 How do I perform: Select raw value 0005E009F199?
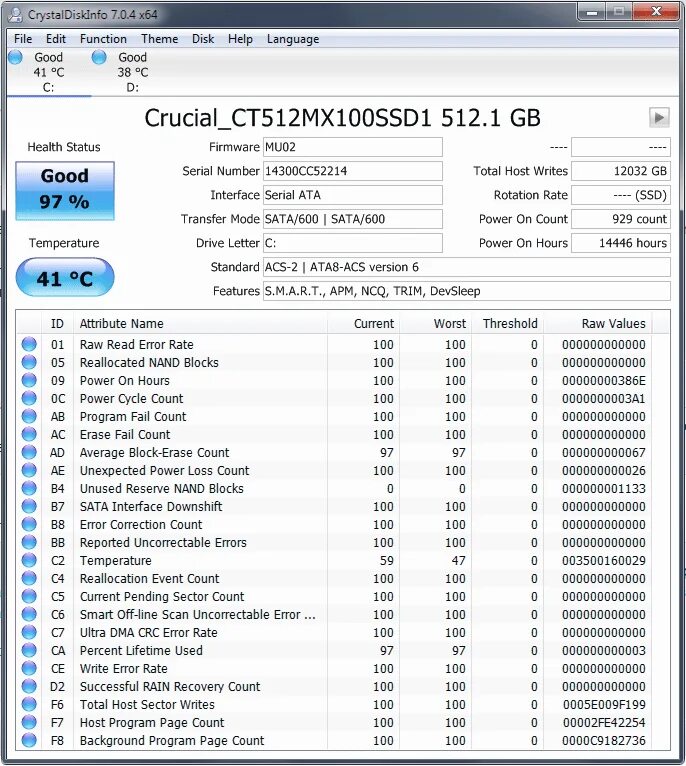coord(604,704)
